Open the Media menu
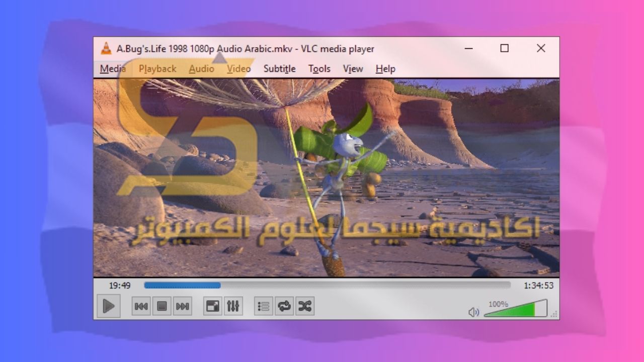644x362 pixels. pyautogui.click(x=113, y=69)
